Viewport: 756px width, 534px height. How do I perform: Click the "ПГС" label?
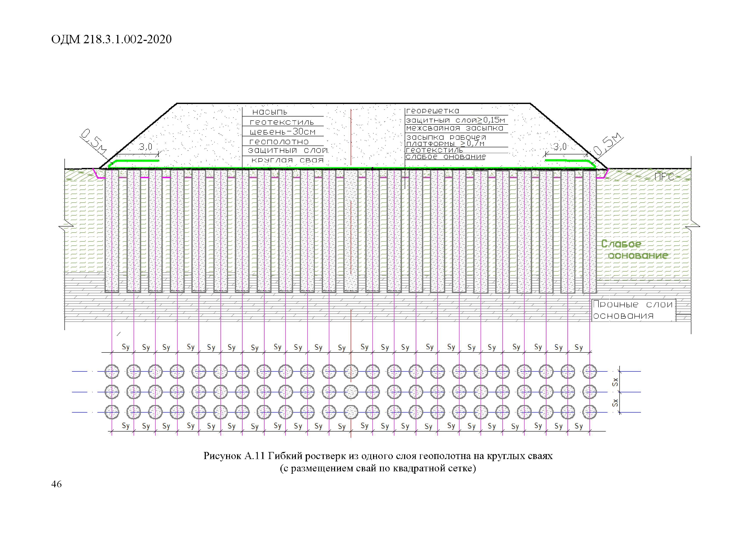tap(664, 177)
